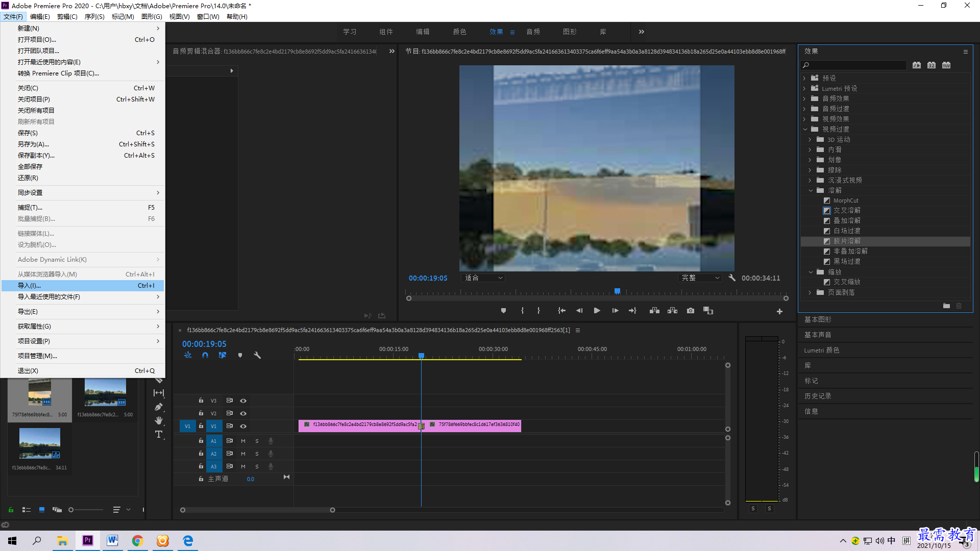Click the Program monitor playhead scrubber

pos(617,291)
